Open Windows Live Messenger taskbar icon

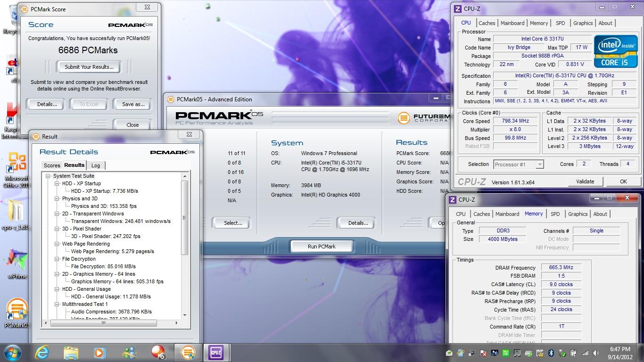[129, 353]
